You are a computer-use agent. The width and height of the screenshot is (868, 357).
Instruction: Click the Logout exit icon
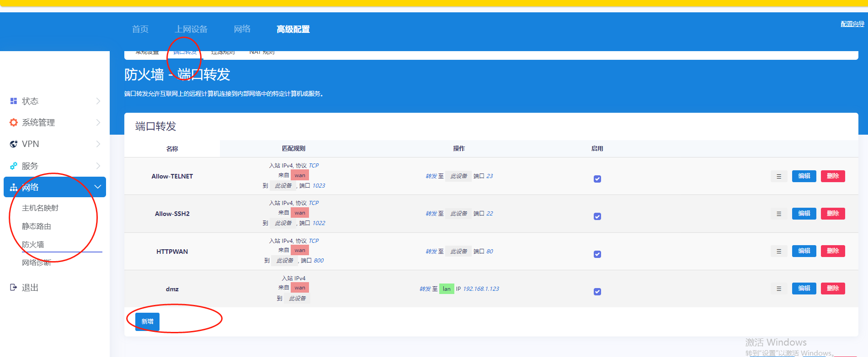[14, 287]
